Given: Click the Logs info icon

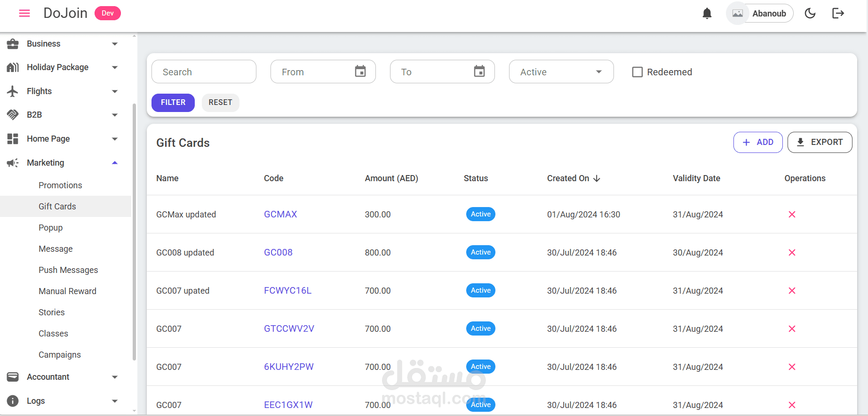Looking at the screenshot, I should (13, 401).
